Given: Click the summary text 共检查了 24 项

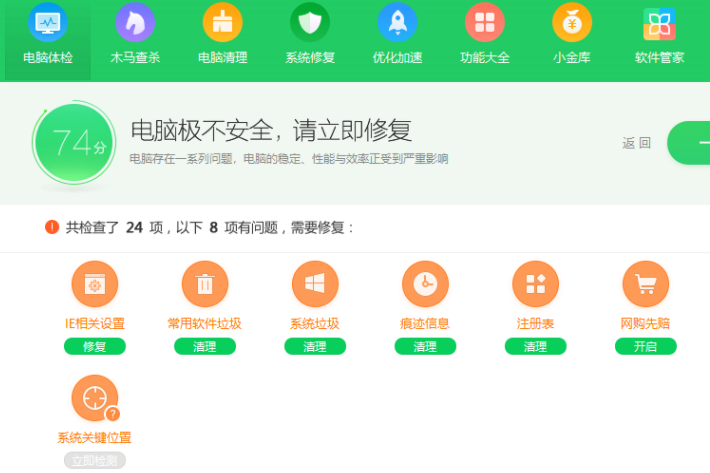Looking at the screenshot, I should coord(114,227).
